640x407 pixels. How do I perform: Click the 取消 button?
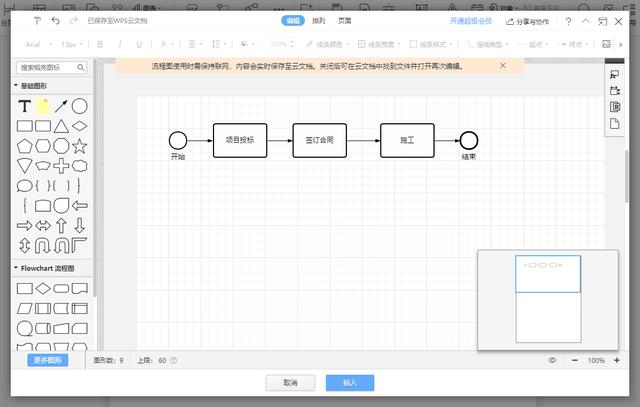[x=290, y=383]
